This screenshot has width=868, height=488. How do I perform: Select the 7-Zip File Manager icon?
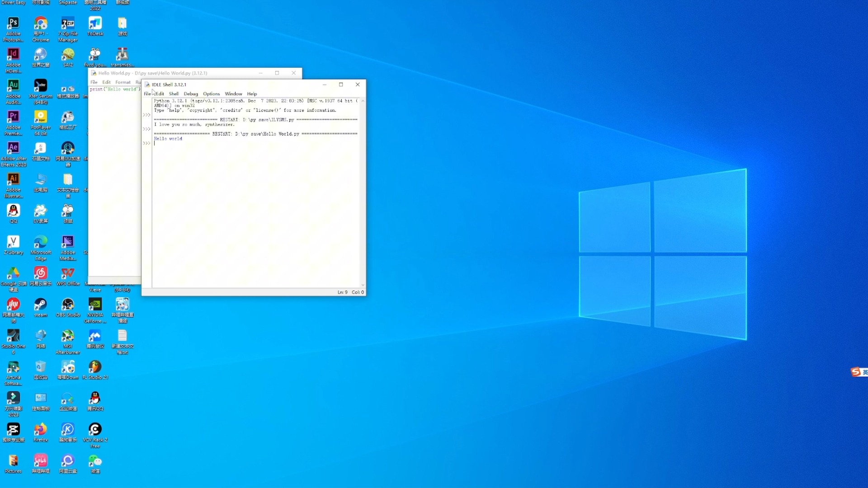pyautogui.click(x=68, y=29)
